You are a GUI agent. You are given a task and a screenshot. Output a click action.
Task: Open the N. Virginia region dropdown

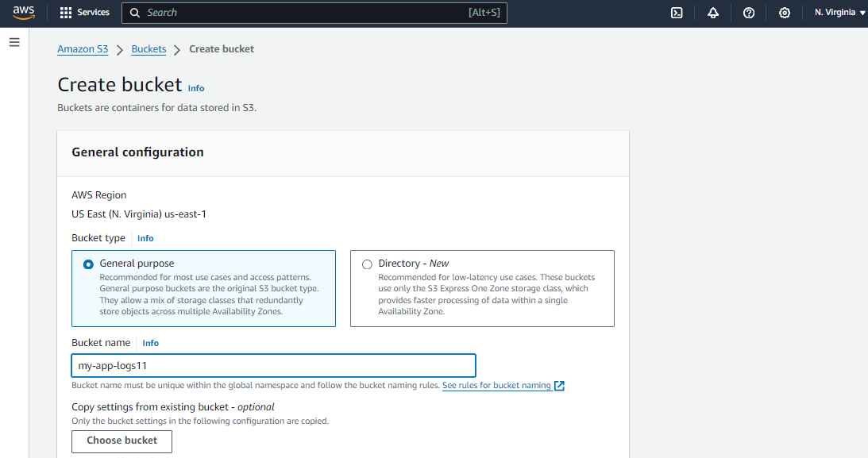point(838,13)
